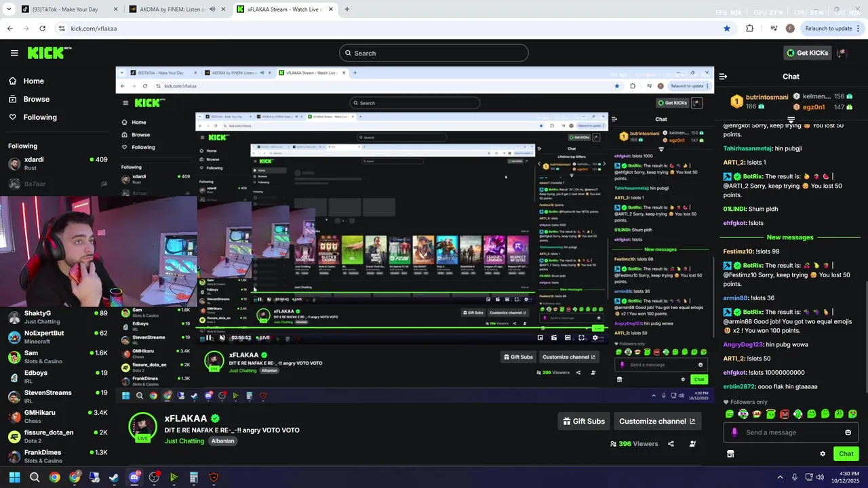Click Get KICKs button
The height and width of the screenshot is (488, 868).
(x=807, y=53)
